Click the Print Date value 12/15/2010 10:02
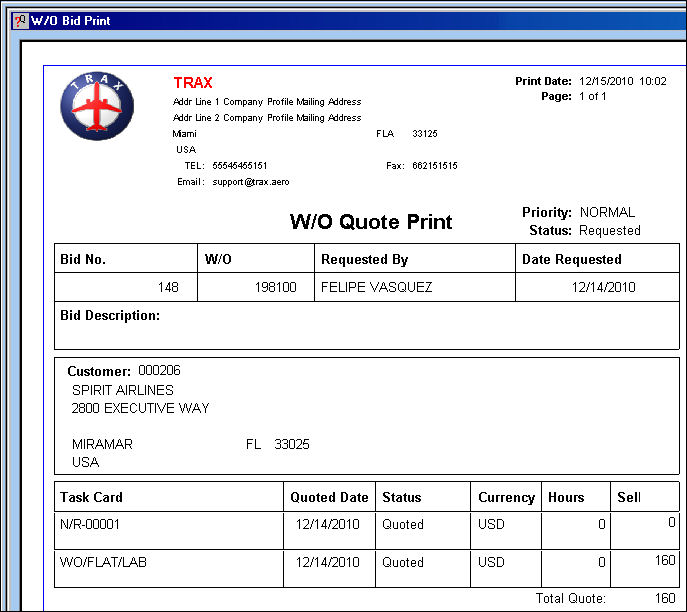Viewport: 687px width, 612px height. (x=623, y=81)
